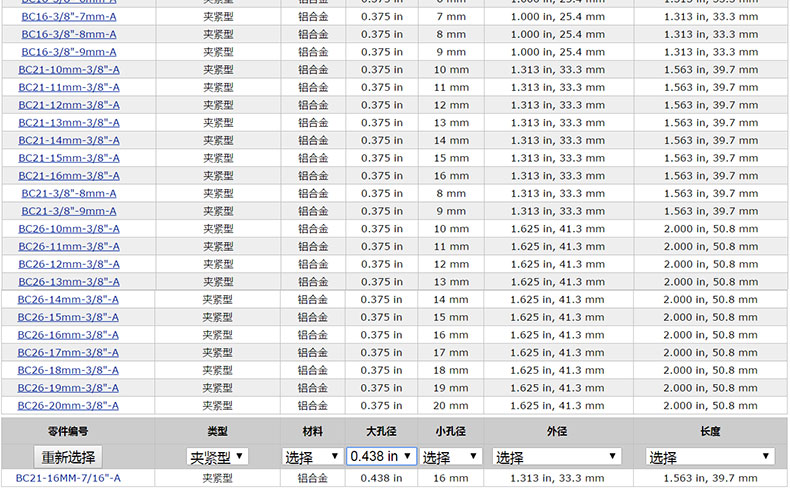Image resolution: width=790 pixels, height=491 pixels.
Task: Click the 零件编号 column header
Action: [68, 432]
